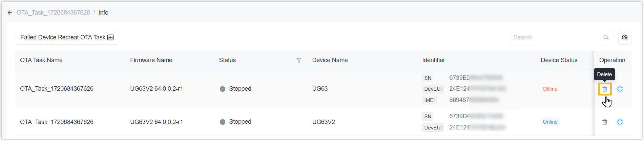Go to OTA_Task_1720684367626 breadcrumb
Viewport: 644px width, 141px height.
click(x=53, y=13)
